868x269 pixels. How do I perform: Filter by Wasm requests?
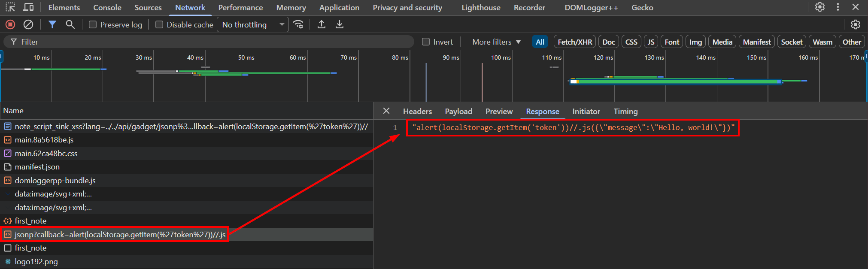tap(822, 42)
